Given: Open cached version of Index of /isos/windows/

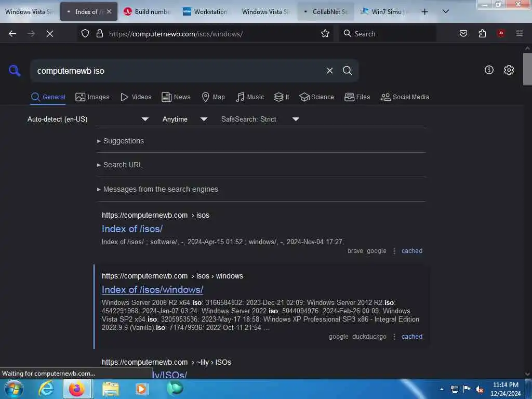Looking at the screenshot, I should tap(412, 336).
